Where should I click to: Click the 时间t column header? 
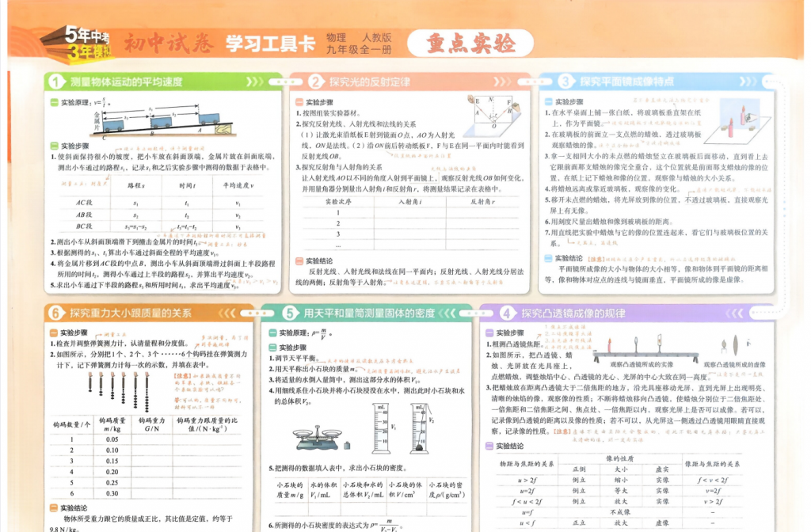click(187, 185)
